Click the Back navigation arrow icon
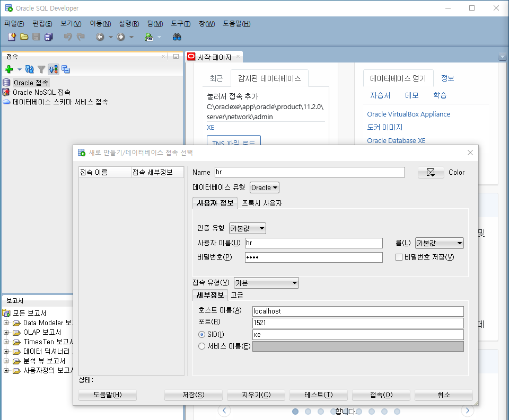Screen dimensions: 509x420 (100, 37)
